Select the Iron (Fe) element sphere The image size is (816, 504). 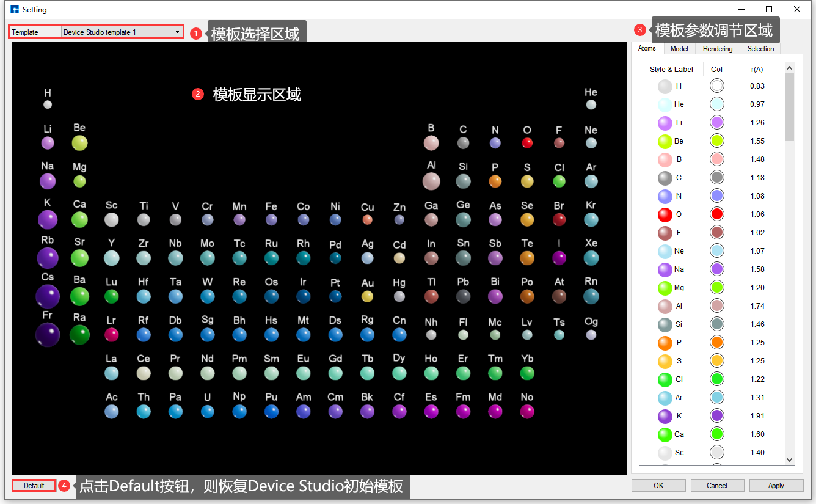point(271,220)
